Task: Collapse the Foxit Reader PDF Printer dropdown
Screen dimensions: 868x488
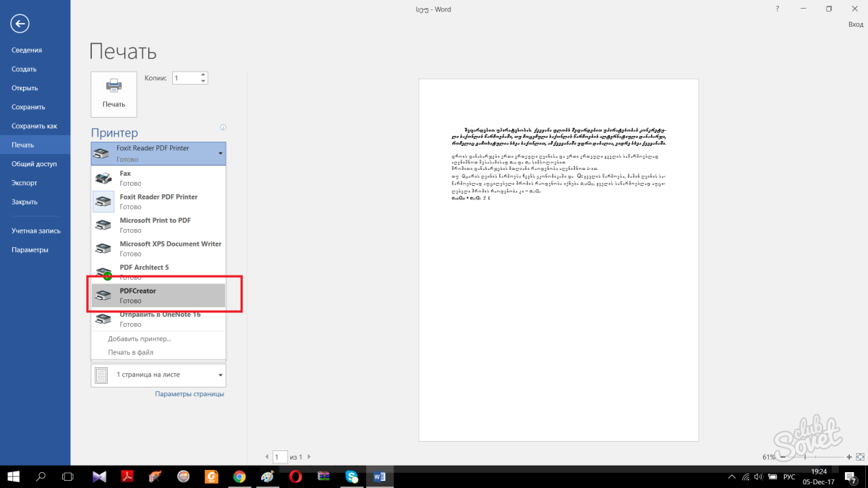Action: coord(219,153)
